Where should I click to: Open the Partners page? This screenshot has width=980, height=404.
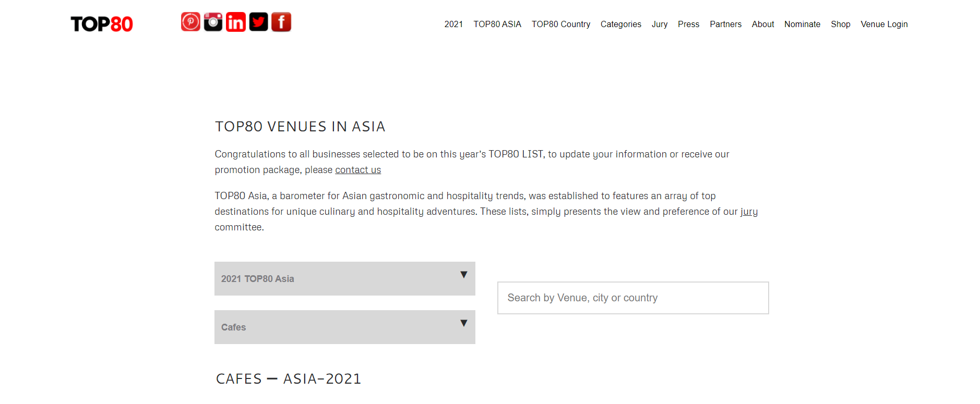(x=725, y=25)
